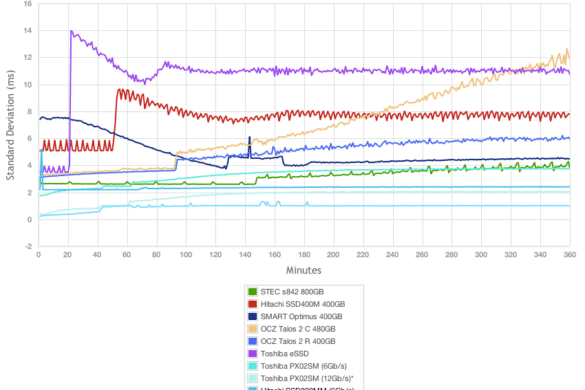Click the red Hitachi SSD400M 400GB legend swatch
This screenshot has width=585, height=390.
tap(253, 304)
